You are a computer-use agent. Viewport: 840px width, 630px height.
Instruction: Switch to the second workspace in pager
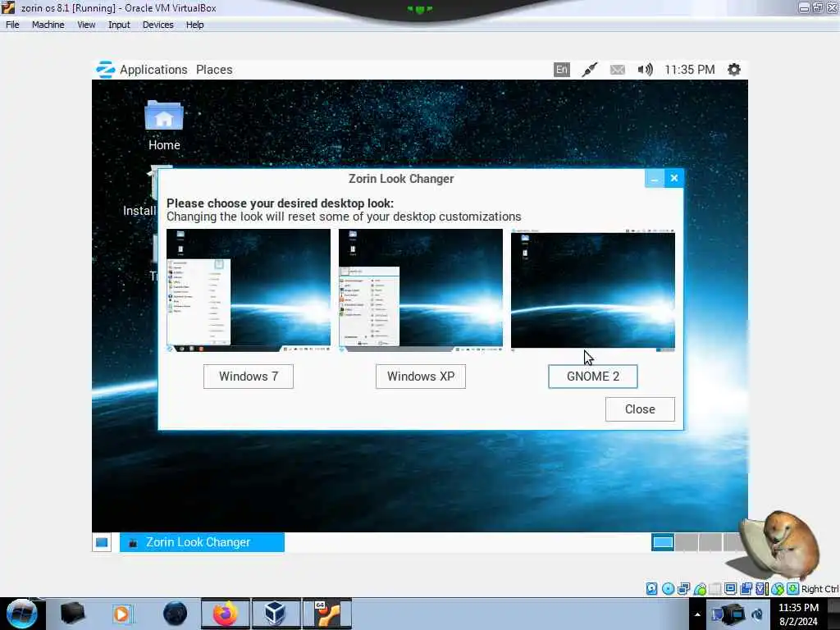coord(687,542)
